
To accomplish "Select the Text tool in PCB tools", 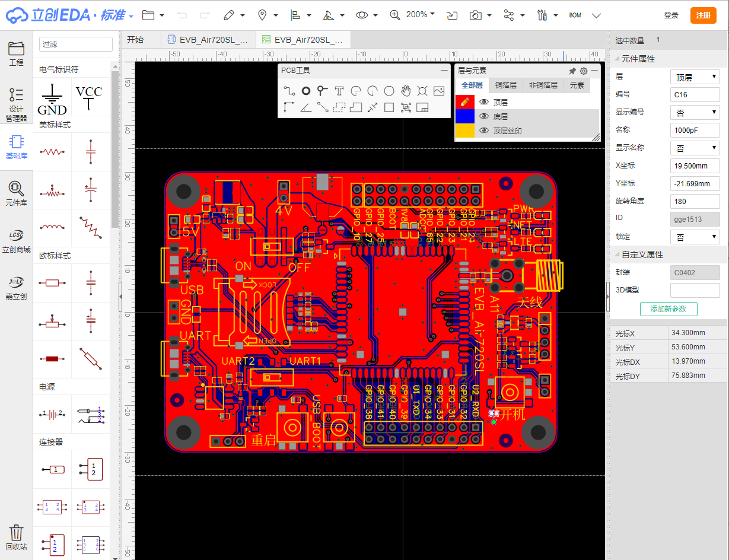I will point(339,91).
